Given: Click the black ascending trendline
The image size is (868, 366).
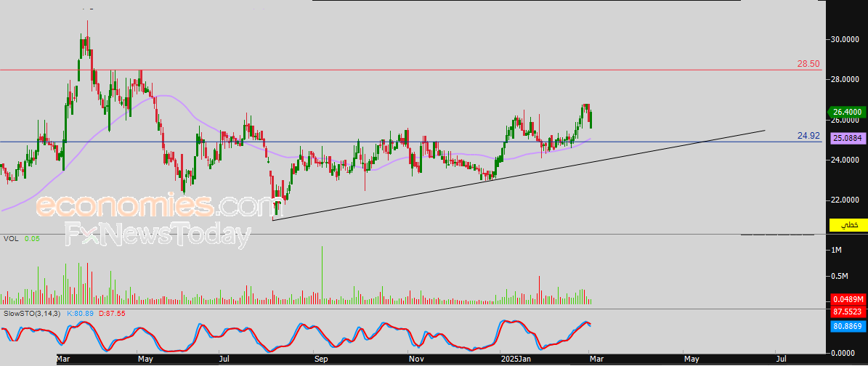Looking at the screenshot, I should [519, 175].
